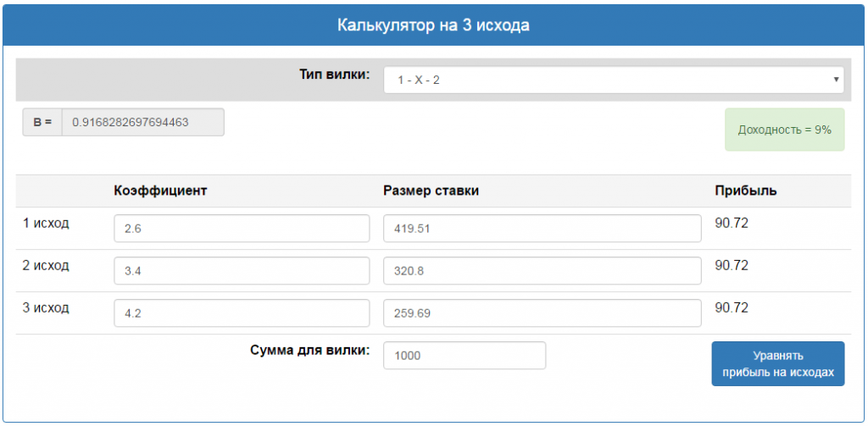Focus the coefficient input containing 3.4
This screenshot has height=426, width=868.
(242, 271)
